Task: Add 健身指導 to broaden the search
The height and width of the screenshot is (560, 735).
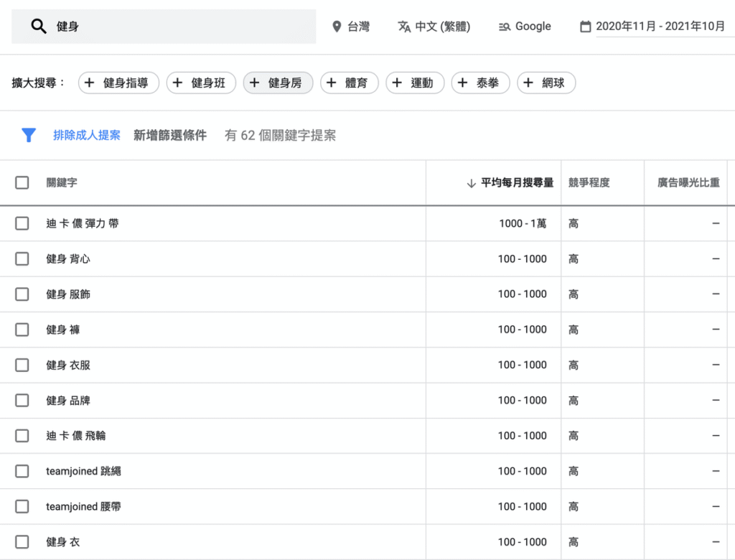Action: point(118,83)
